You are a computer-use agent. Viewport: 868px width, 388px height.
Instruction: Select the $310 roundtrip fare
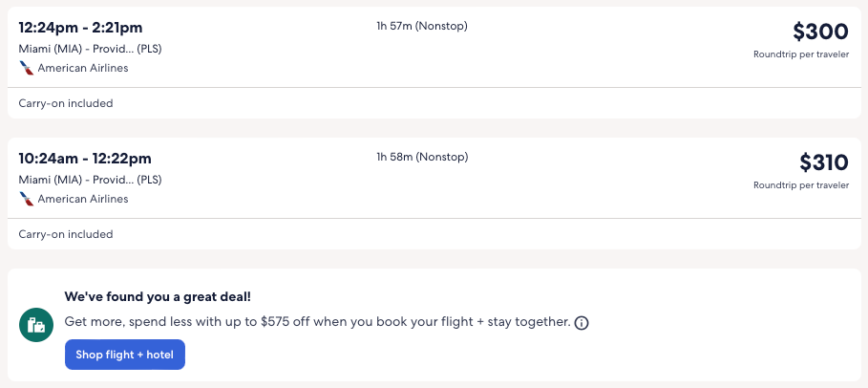point(823,162)
